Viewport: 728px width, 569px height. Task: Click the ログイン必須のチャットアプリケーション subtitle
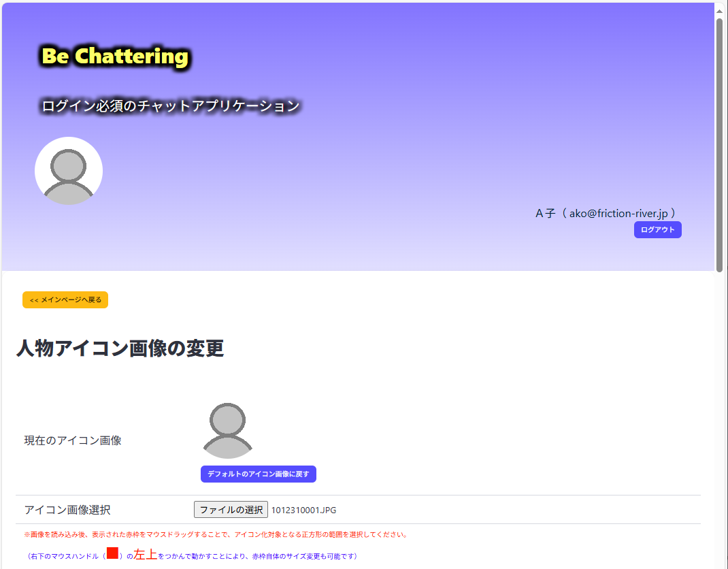[x=170, y=106]
